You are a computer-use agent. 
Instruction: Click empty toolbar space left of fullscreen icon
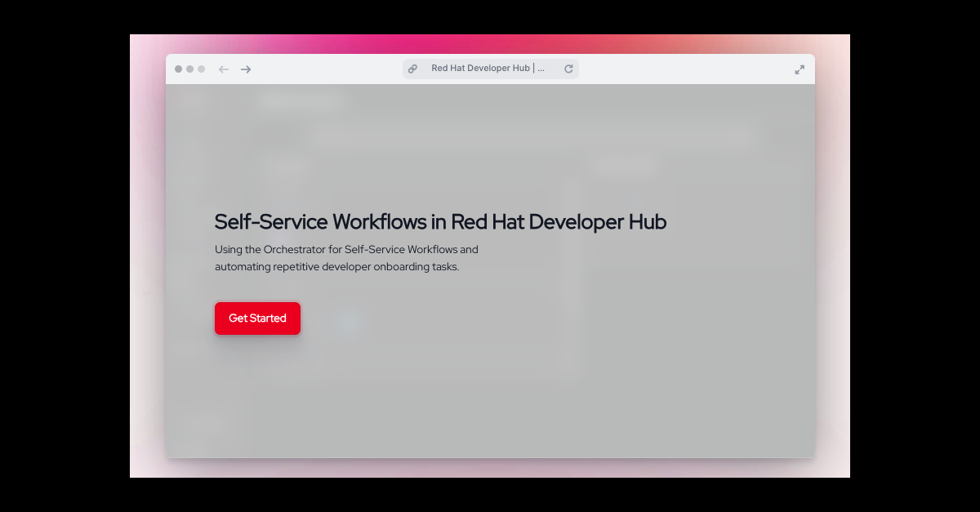(x=694, y=69)
